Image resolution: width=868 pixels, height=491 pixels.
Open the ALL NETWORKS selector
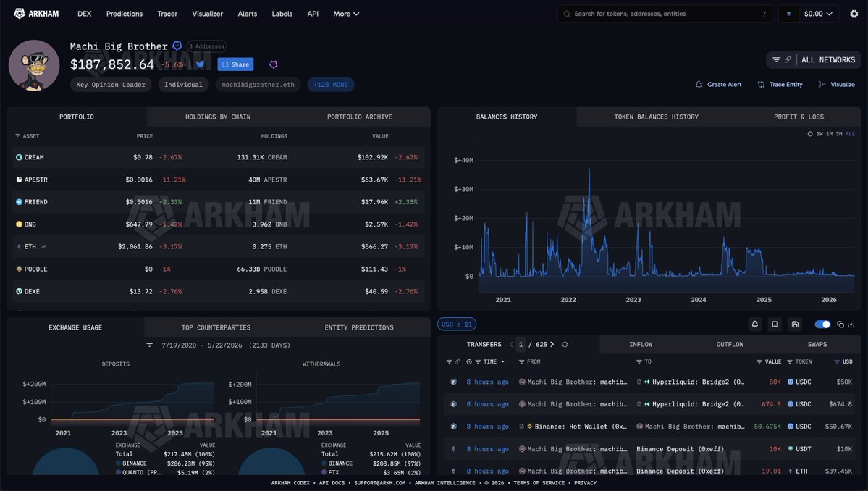pyautogui.click(x=828, y=60)
